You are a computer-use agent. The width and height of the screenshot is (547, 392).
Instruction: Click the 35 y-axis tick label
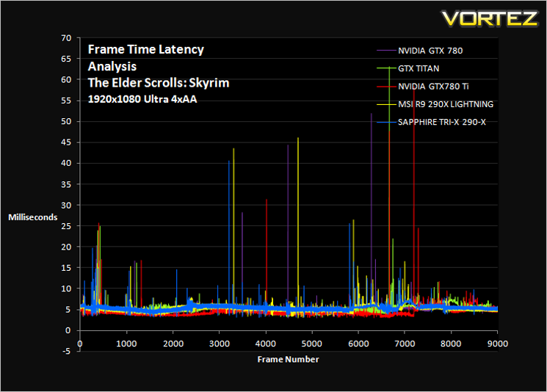66,184
